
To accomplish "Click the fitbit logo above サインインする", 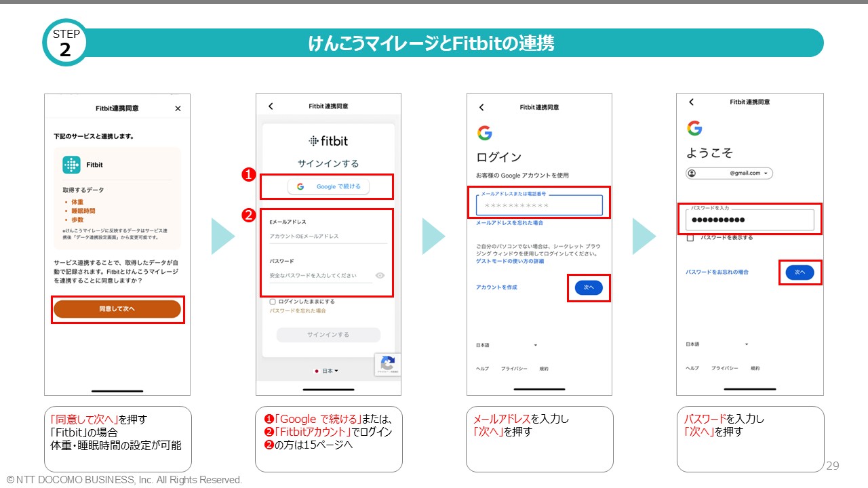I will [x=329, y=141].
